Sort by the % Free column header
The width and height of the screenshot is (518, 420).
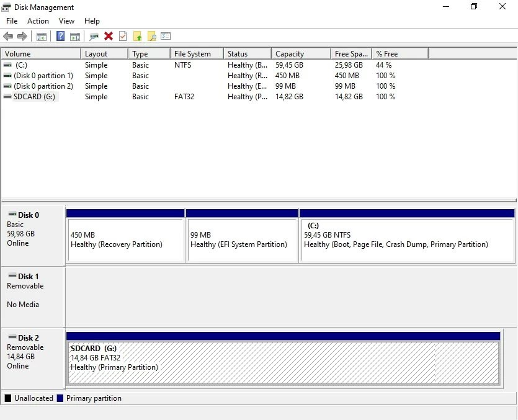coord(400,53)
